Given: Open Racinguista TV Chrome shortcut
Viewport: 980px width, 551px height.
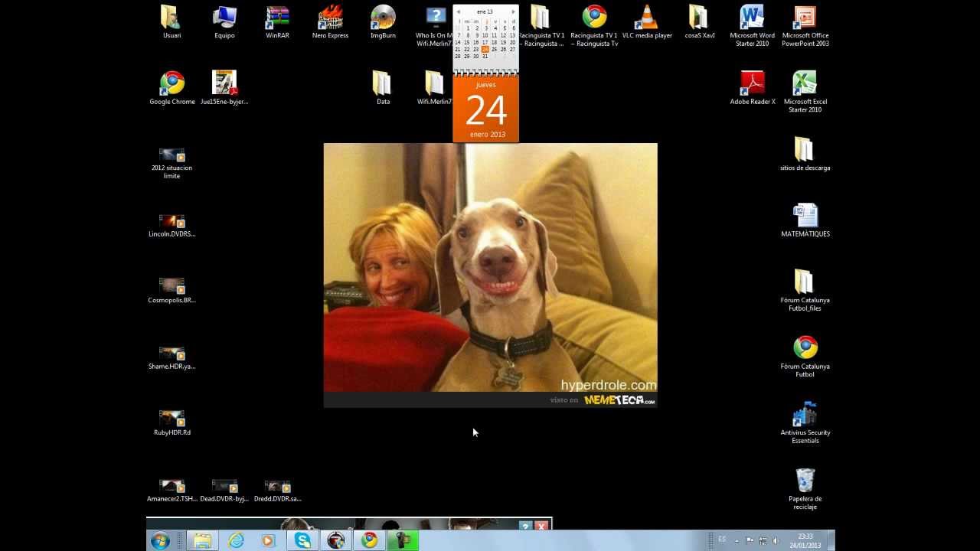Looking at the screenshot, I should [x=594, y=26].
